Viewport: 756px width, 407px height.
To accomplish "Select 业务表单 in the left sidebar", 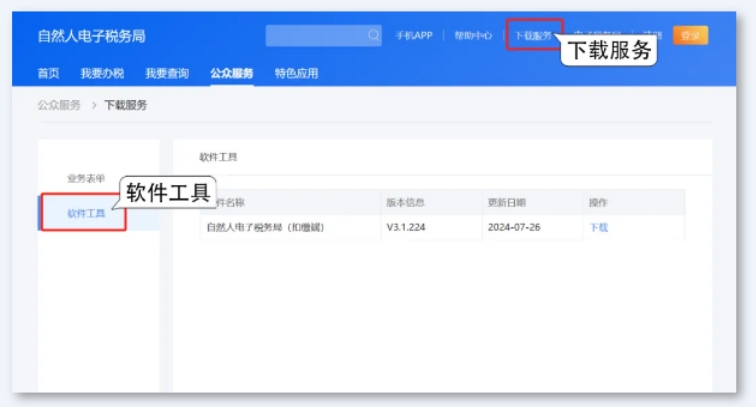I will pyautogui.click(x=86, y=178).
